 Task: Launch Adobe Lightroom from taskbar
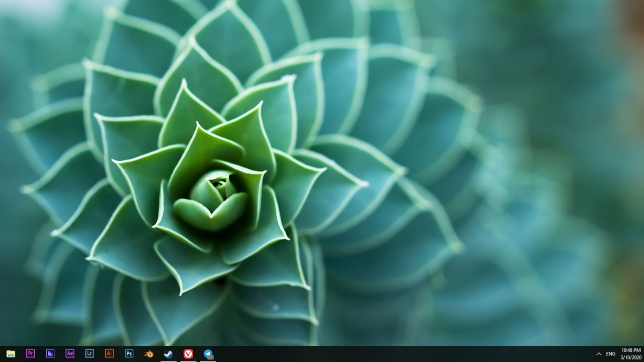point(90,353)
